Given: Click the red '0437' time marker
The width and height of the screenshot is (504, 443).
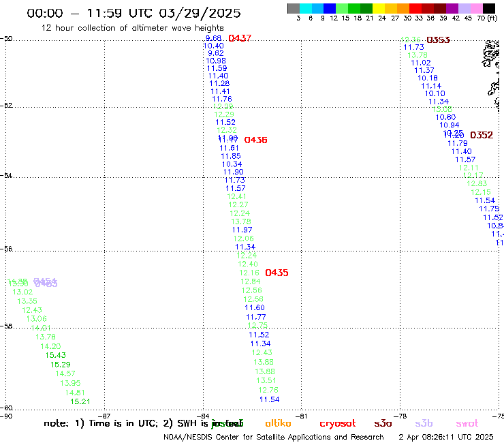Looking at the screenshot, I should click(240, 38).
